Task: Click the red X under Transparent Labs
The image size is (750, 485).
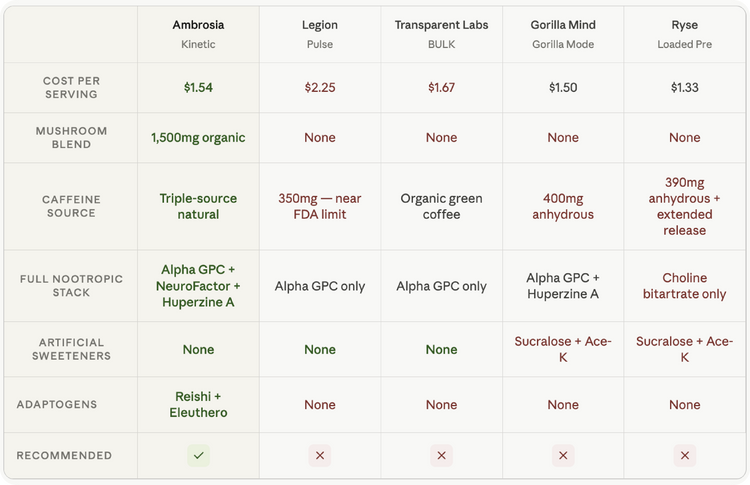Action: [x=441, y=455]
